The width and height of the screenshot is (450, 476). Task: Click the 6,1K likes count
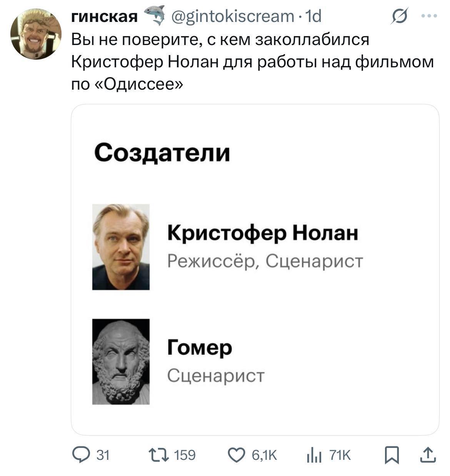coord(264,455)
